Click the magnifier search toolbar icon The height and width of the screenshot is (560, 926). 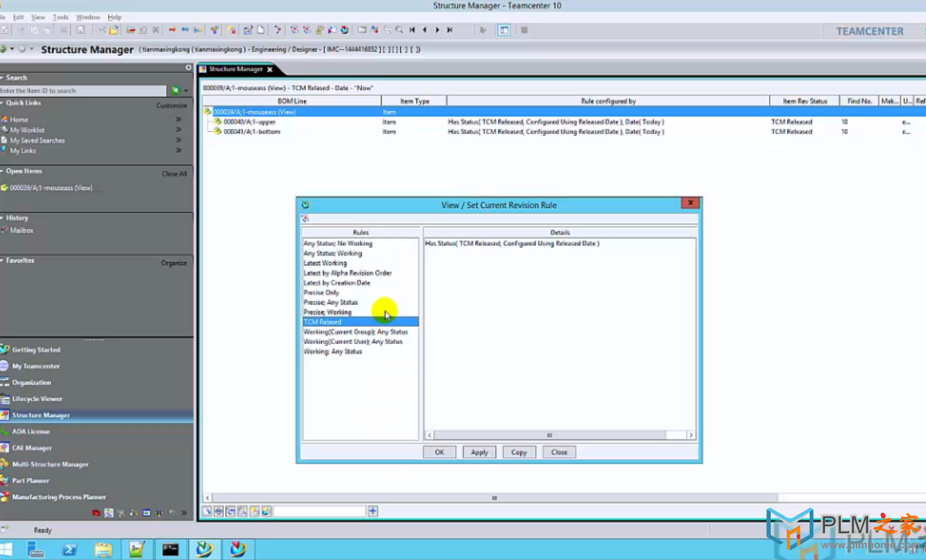[x=399, y=30]
